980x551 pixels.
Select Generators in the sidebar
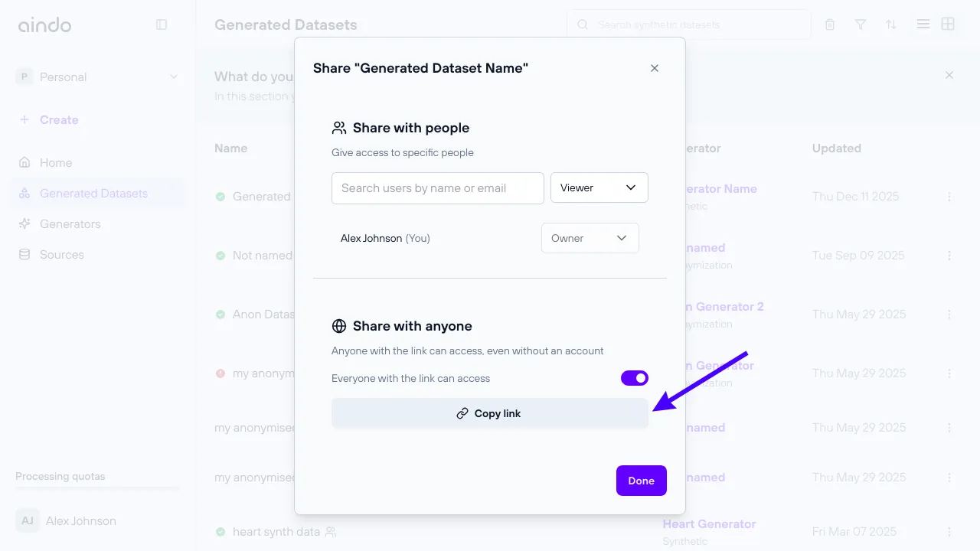coord(70,223)
